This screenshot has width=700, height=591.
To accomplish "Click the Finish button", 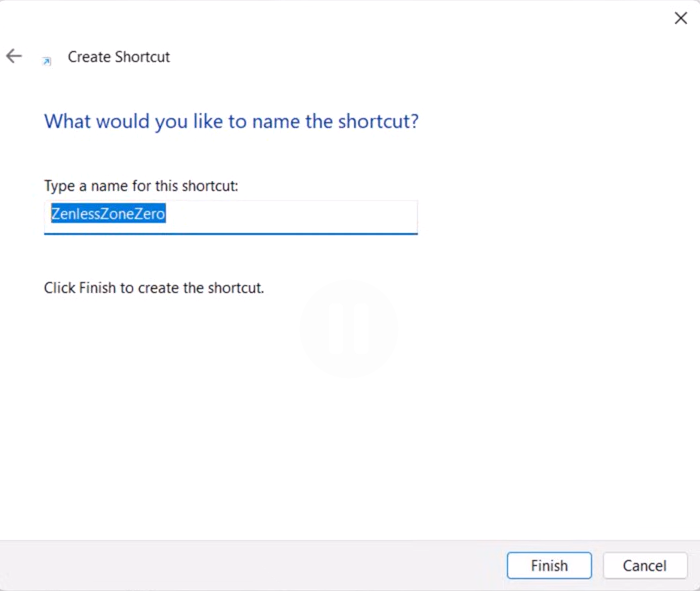I will click(549, 566).
